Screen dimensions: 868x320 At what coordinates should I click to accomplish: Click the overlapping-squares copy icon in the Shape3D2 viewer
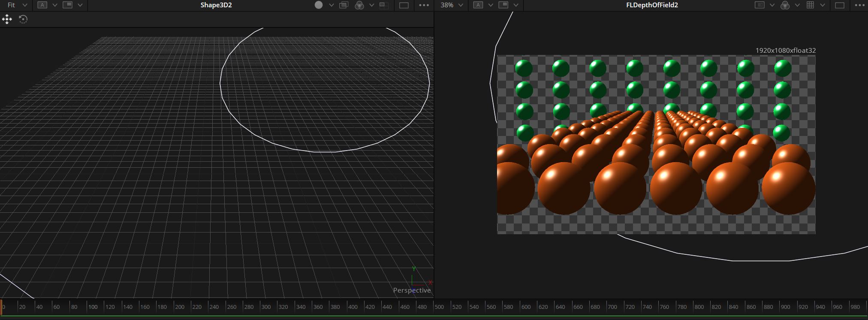coord(344,5)
